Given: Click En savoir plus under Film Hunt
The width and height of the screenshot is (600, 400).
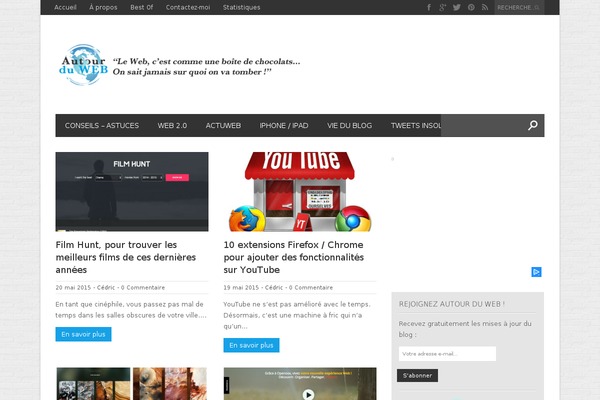Looking at the screenshot, I should (83, 334).
